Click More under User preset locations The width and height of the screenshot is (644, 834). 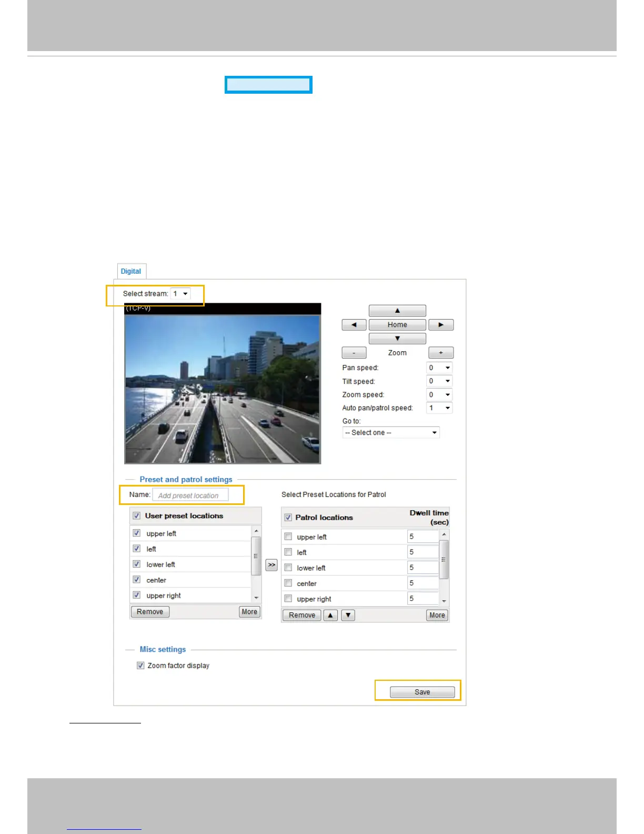tap(249, 612)
